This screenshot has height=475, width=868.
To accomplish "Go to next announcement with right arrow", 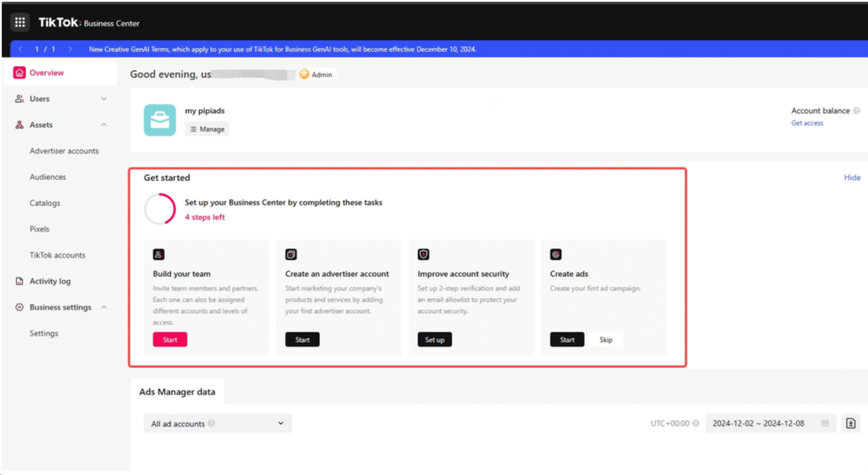I will (x=70, y=49).
